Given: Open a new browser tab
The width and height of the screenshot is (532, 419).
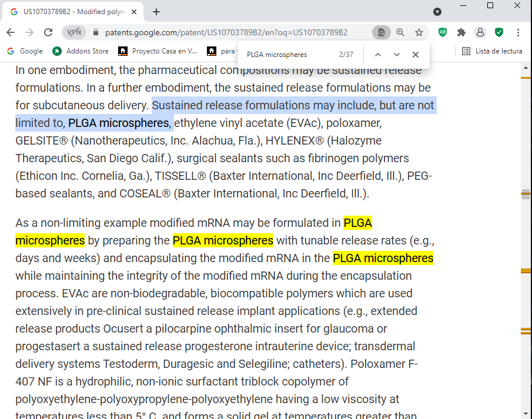Looking at the screenshot, I should click(156, 12).
